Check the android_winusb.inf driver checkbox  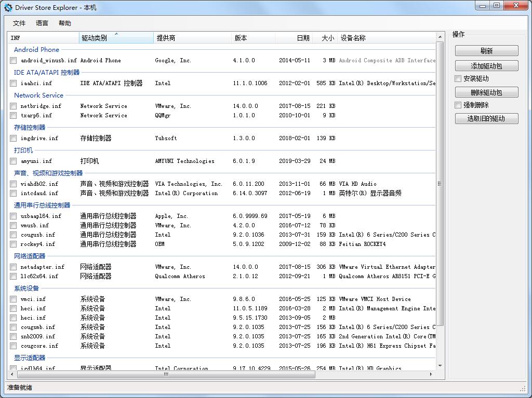pyautogui.click(x=12, y=60)
